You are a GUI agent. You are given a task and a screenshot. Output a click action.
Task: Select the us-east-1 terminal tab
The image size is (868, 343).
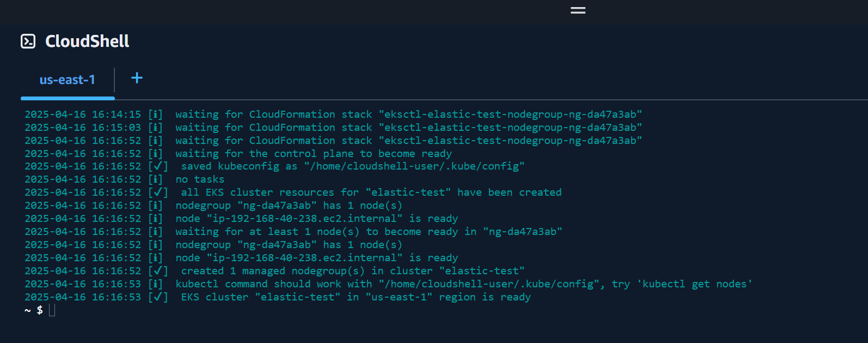(68, 80)
